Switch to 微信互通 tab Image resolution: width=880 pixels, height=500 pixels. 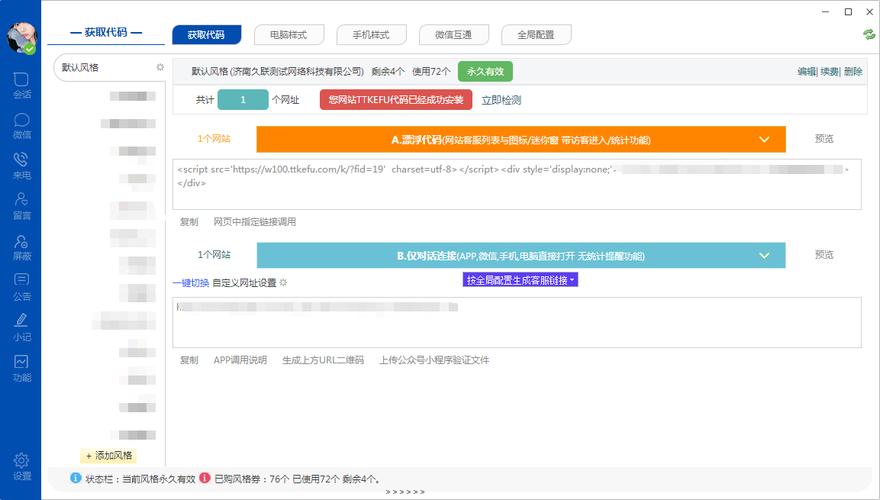[x=453, y=35]
